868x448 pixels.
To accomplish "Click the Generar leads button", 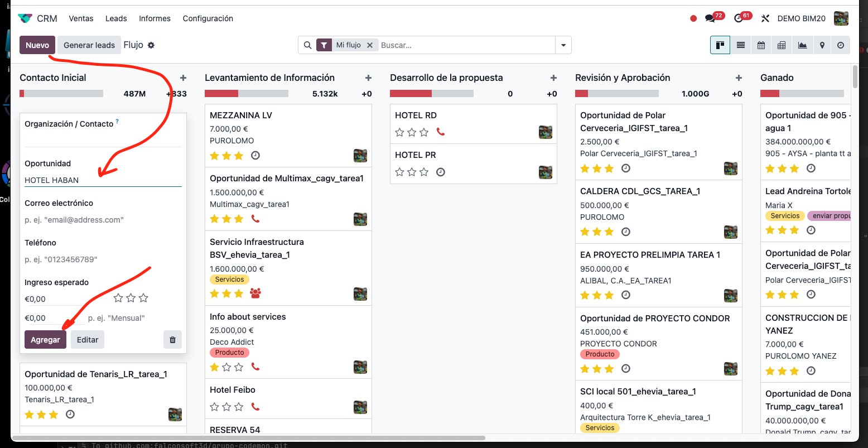I will (x=89, y=45).
